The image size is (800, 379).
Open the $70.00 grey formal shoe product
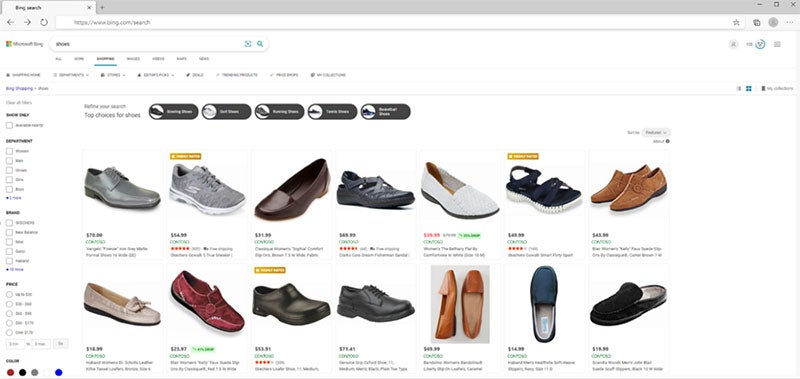pyautogui.click(x=122, y=204)
